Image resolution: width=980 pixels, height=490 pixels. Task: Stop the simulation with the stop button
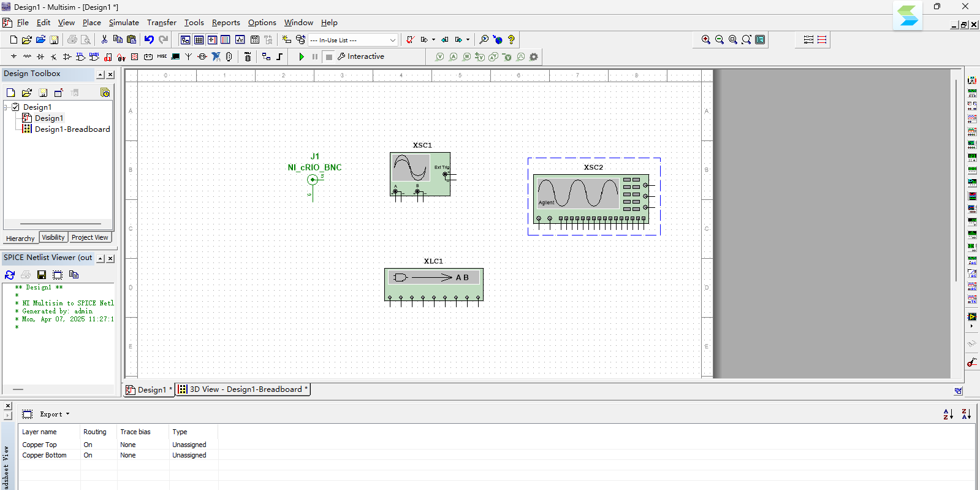(x=329, y=57)
